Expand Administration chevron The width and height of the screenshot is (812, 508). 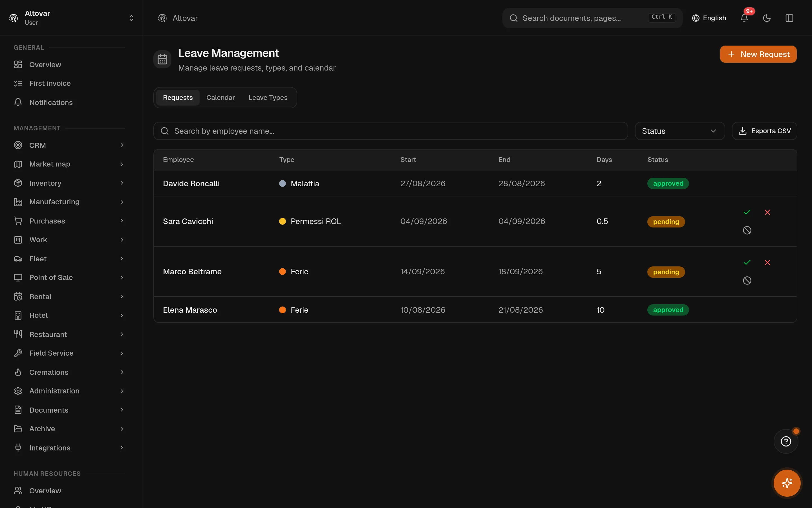(122, 391)
